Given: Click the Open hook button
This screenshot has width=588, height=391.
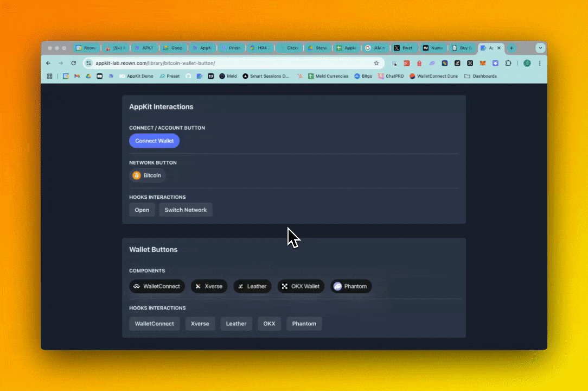Looking at the screenshot, I should click(142, 210).
